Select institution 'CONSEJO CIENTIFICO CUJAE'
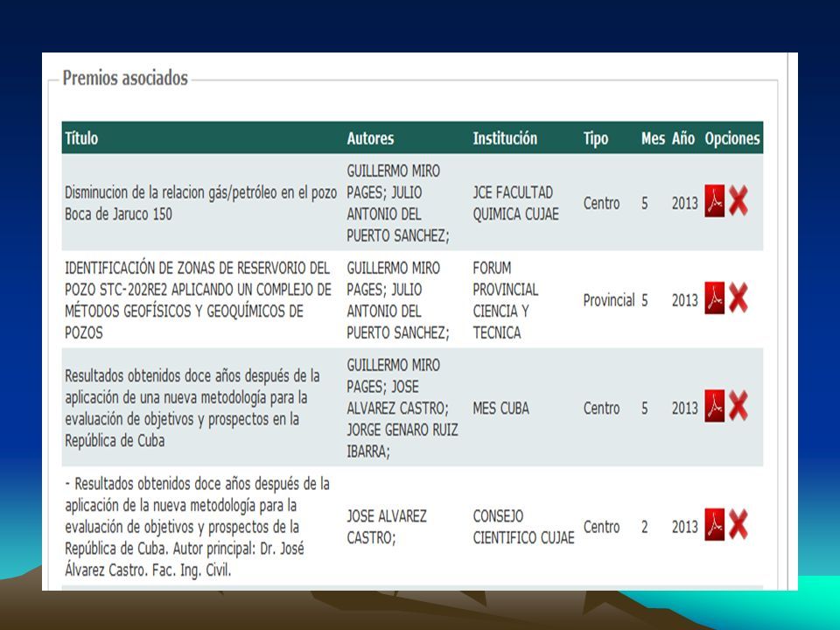 pos(523,527)
